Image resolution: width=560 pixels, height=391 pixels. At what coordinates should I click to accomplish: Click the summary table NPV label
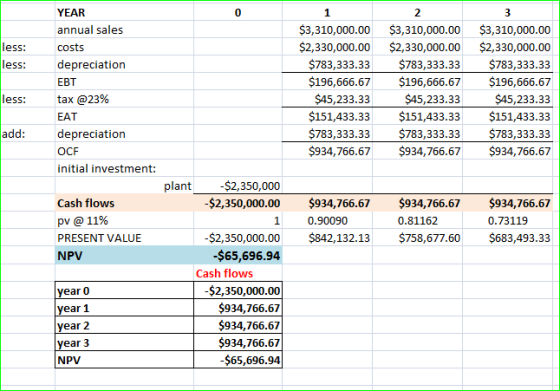[x=124, y=360]
